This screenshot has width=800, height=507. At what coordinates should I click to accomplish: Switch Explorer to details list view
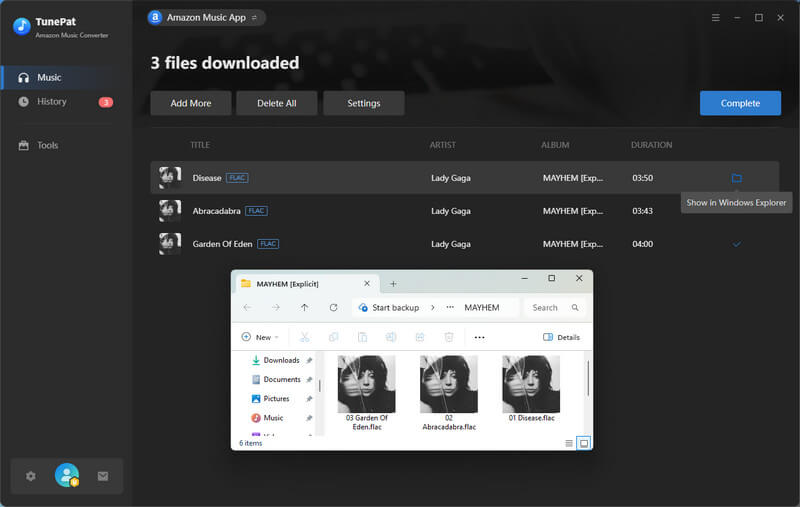click(569, 443)
